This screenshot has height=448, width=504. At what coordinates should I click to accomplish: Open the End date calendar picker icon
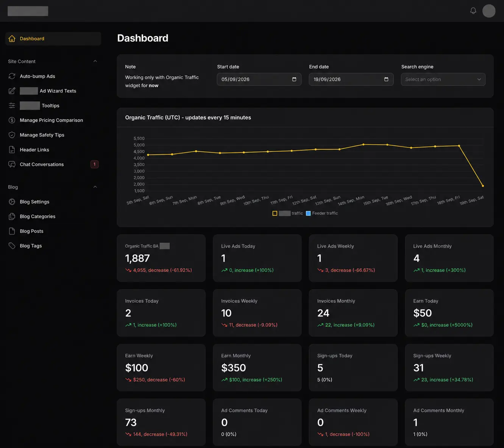coord(386,79)
